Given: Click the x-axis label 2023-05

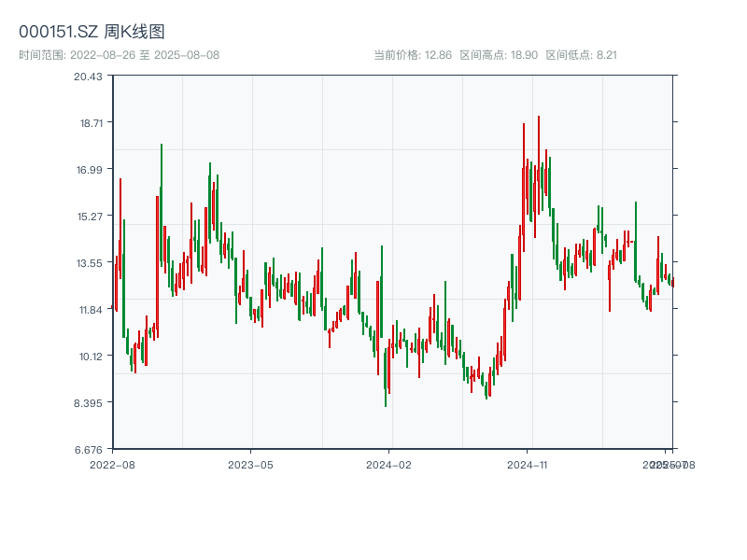Looking at the screenshot, I should [x=250, y=465].
